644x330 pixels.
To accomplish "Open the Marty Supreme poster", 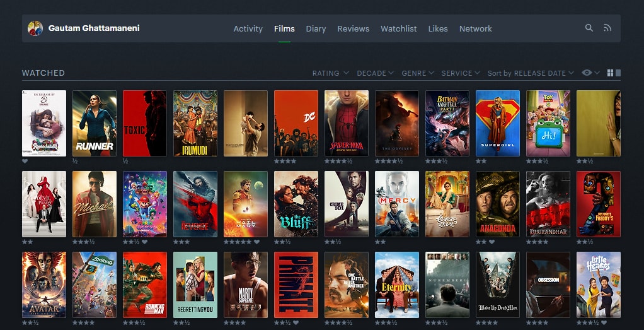I will pos(246,285).
